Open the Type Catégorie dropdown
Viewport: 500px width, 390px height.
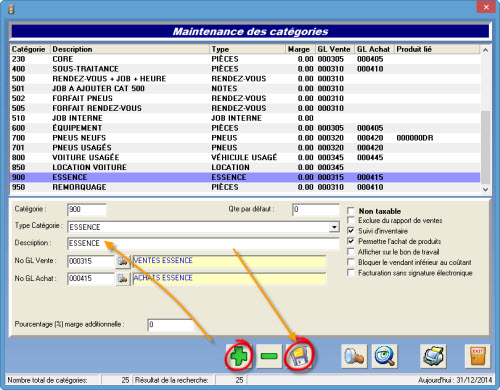click(x=334, y=227)
